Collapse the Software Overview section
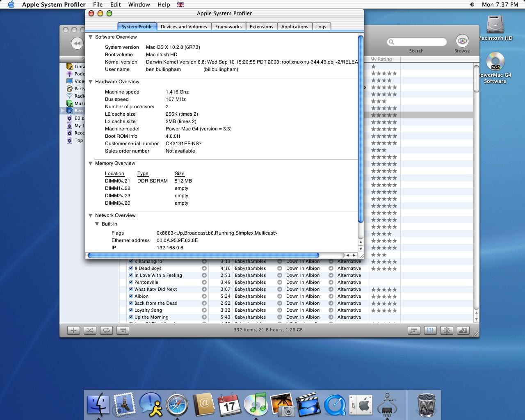Viewport: 525px width, 420px height. [x=91, y=37]
